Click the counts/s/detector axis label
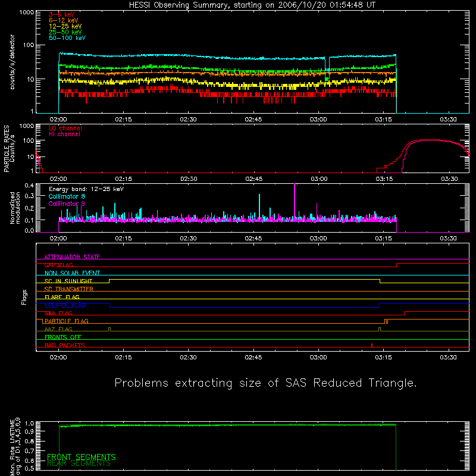Screen dimensions: 476x476 pos(12,62)
